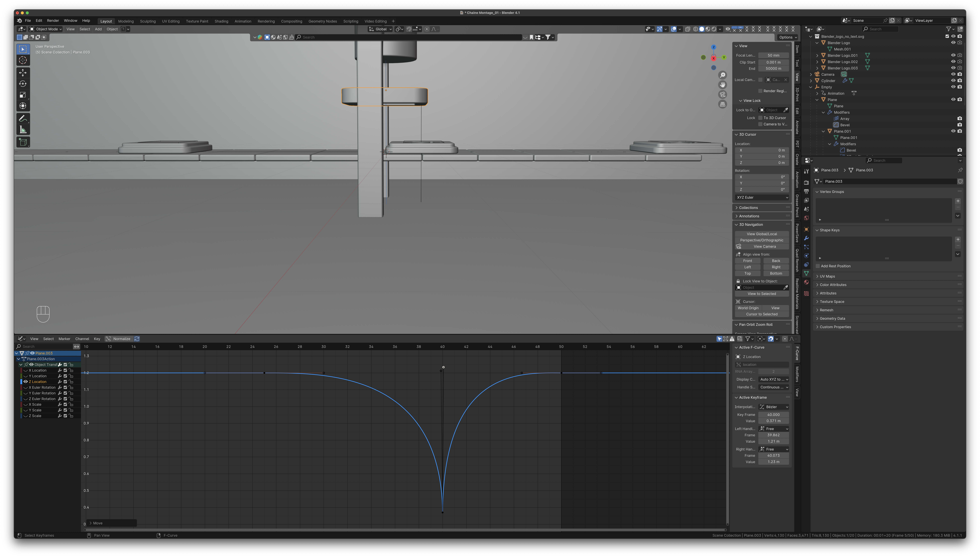Viewport: 980px width, 557px height.
Task: Enable the Camera to View checkbox
Action: click(x=760, y=124)
